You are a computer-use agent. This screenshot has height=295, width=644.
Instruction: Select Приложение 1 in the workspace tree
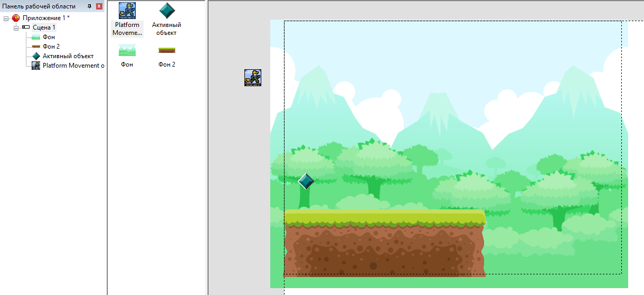click(x=46, y=18)
